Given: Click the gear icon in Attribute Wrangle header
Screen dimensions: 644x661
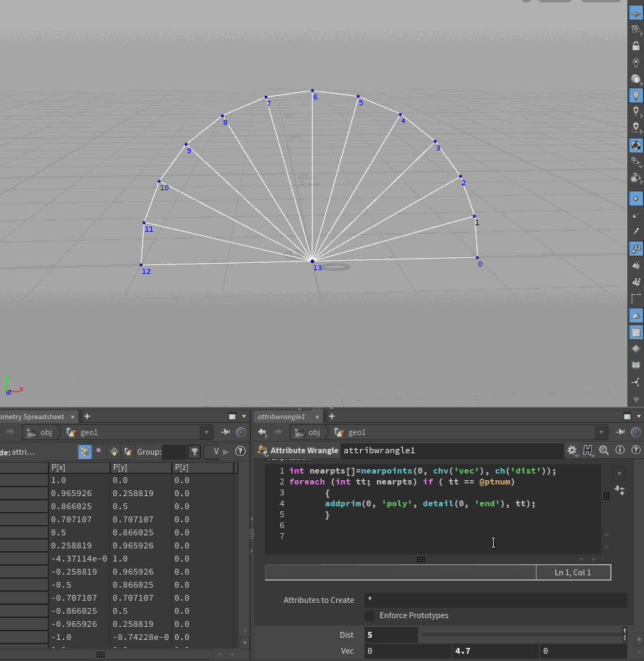Looking at the screenshot, I should tap(572, 450).
